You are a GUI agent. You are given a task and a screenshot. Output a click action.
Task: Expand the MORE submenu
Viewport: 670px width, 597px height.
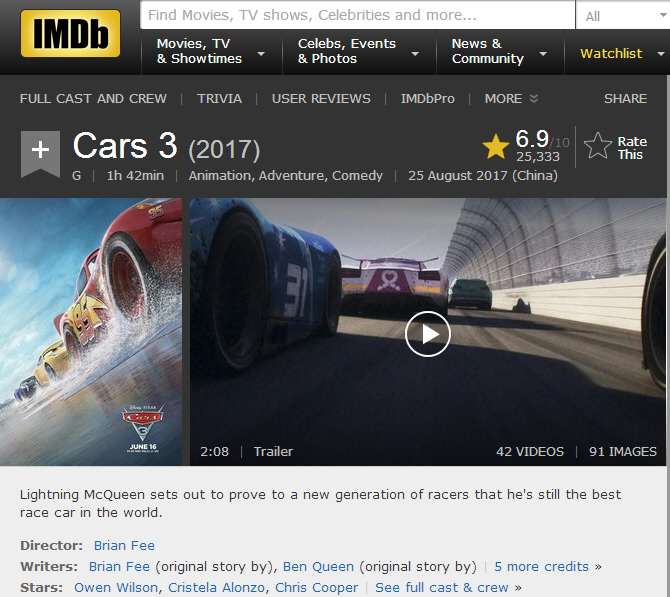click(x=511, y=98)
